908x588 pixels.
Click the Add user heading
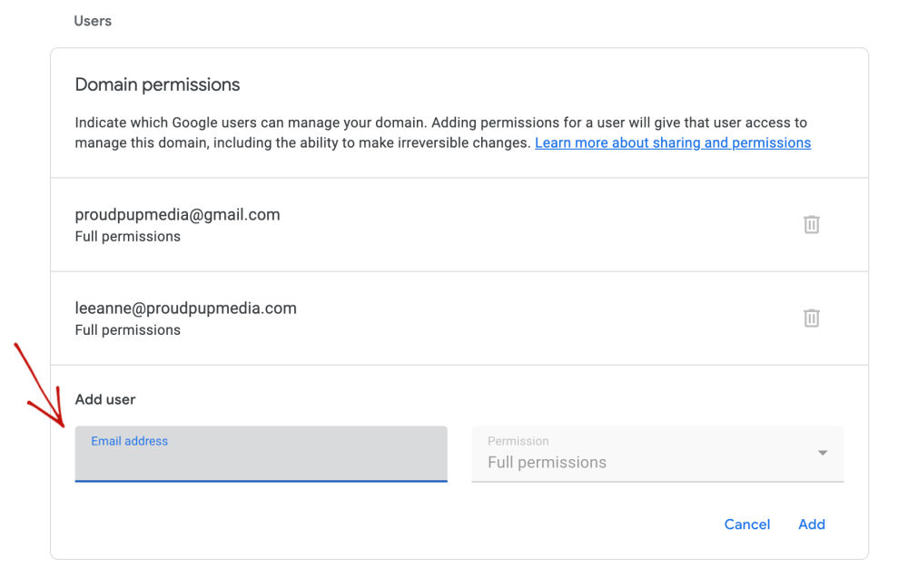pos(105,399)
